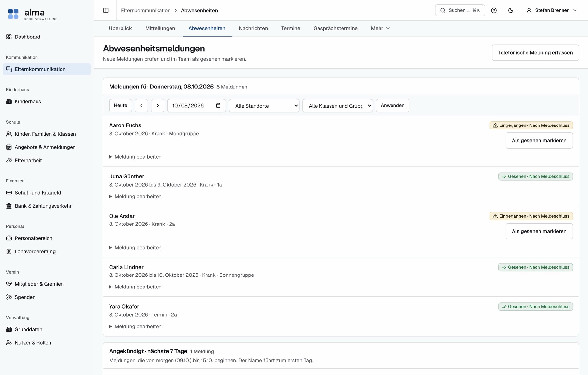Open Bank & Zahlungsverkehr
The image size is (588, 375).
47,206
